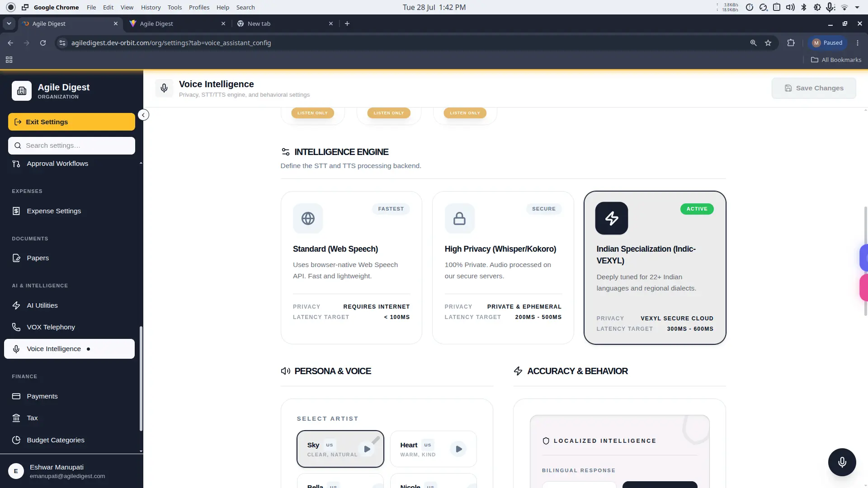Select the Heart voice artist
The width and height of the screenshot is (868, 488).
tap(433, 449)
